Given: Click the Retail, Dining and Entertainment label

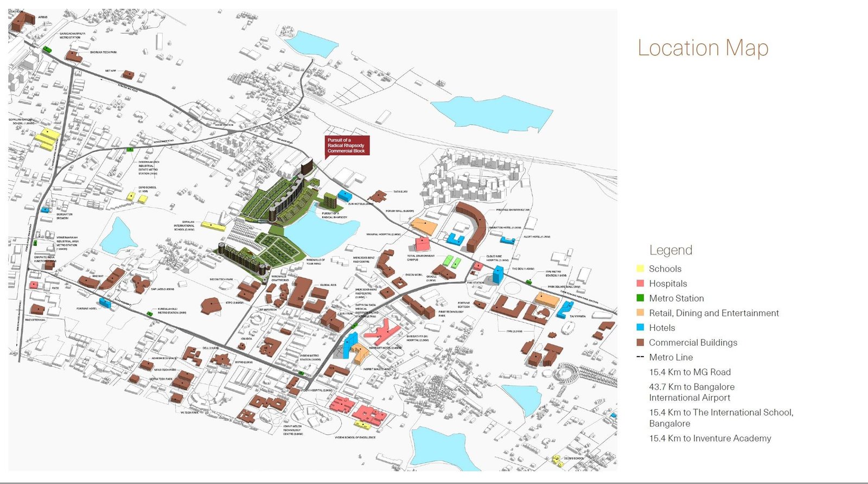Looking at the screenshot, I should tap(713, 313).
